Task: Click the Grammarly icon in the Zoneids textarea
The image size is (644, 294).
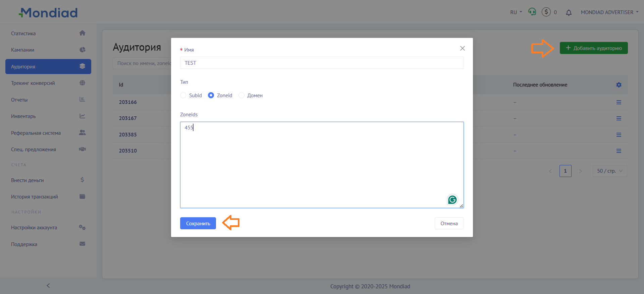Action: click(452, 200)
